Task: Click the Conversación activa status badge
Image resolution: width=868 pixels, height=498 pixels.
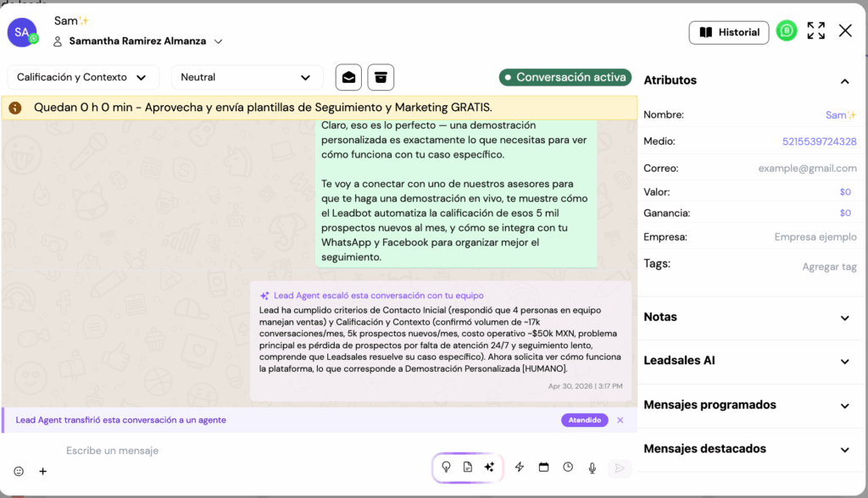Action: (565, 77)
